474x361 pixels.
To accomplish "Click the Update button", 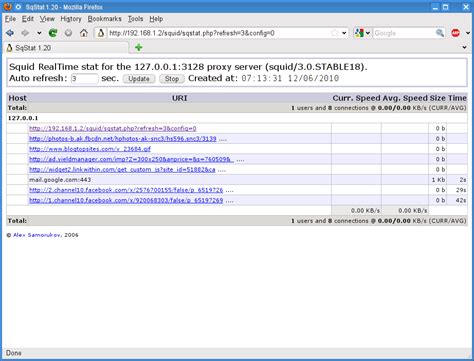I will point(139,79).
